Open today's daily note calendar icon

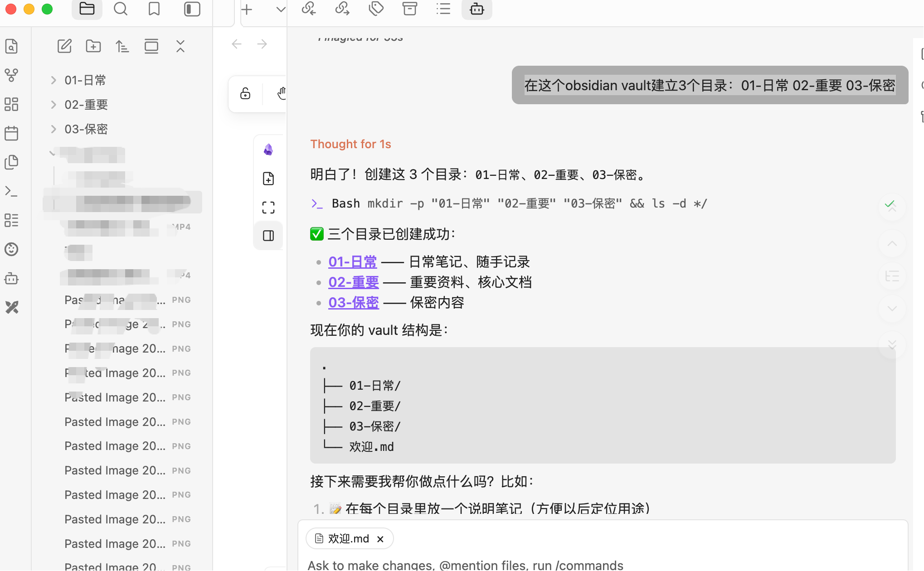click(11, 133)
